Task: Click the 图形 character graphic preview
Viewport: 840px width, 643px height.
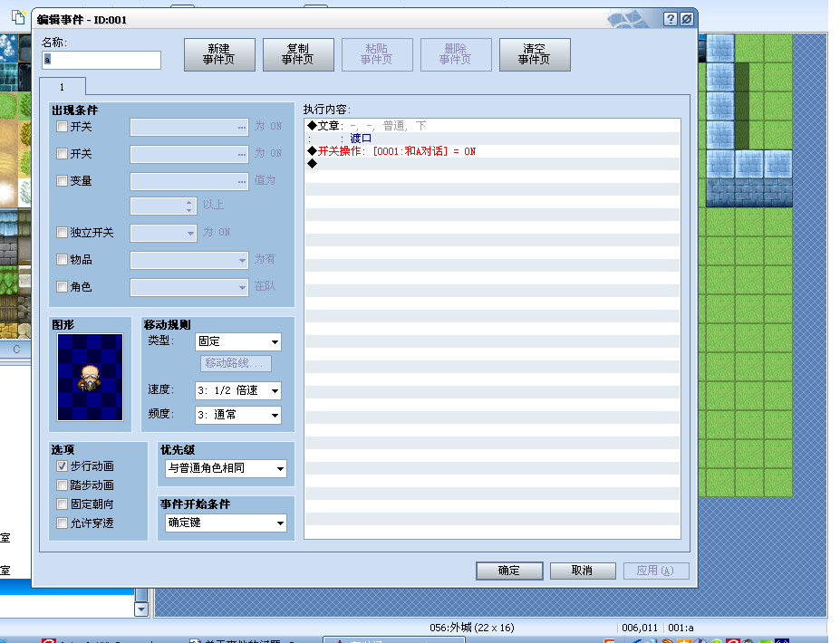Action: pos(90,378)
